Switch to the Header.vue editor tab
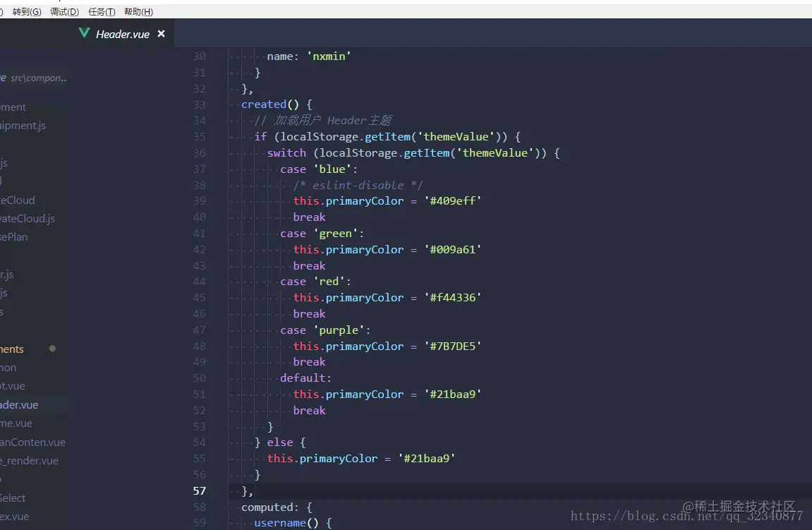 (x=123, y=34)
